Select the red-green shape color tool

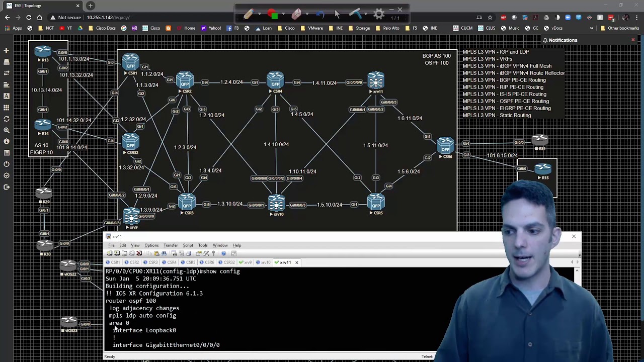[273, 14]
